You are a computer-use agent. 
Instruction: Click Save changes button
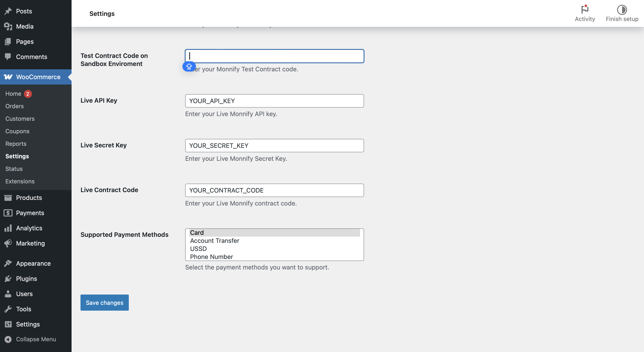click(x=104, y=303)
